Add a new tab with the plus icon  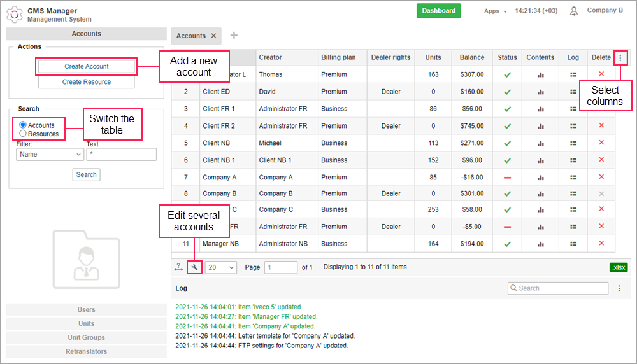(234, 35)
